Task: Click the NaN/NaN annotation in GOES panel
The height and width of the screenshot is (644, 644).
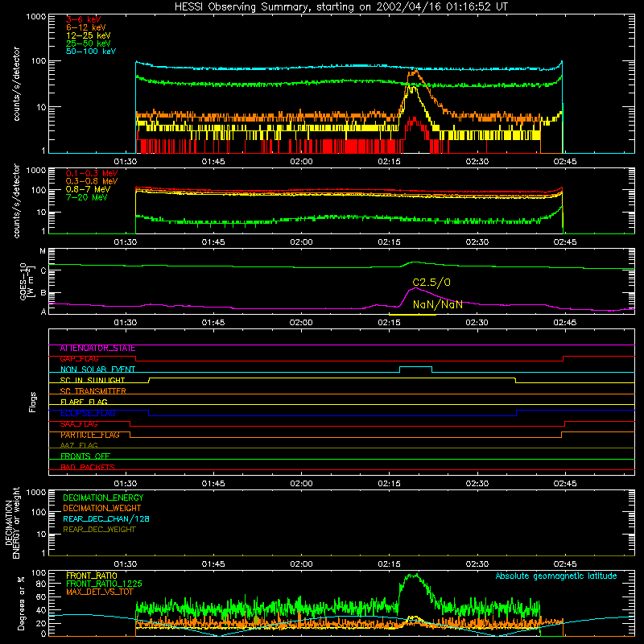Action: coord(437,304)
